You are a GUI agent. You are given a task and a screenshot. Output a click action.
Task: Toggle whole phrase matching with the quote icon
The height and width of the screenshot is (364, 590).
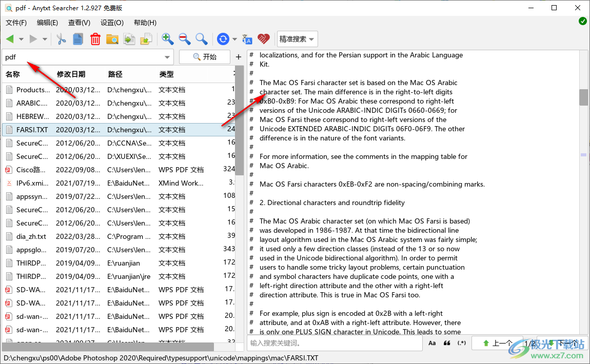click(x=446, y=343)
